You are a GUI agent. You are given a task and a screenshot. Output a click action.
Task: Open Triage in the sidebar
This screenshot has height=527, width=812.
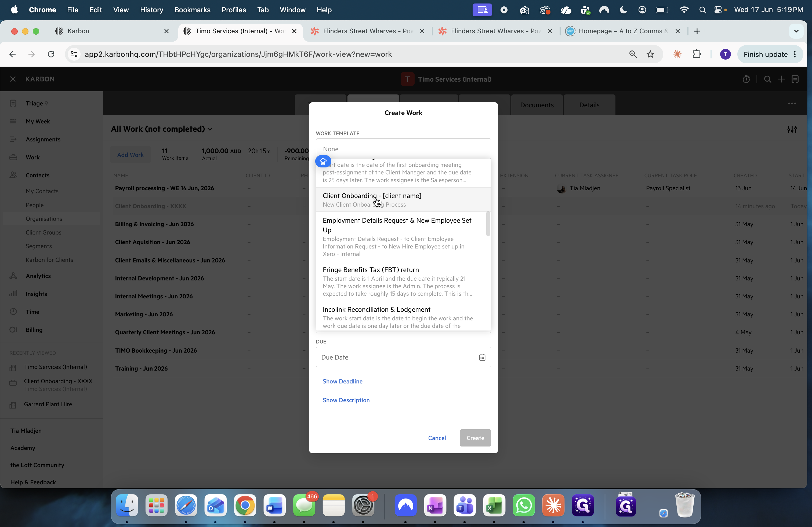tap(34, 103)
